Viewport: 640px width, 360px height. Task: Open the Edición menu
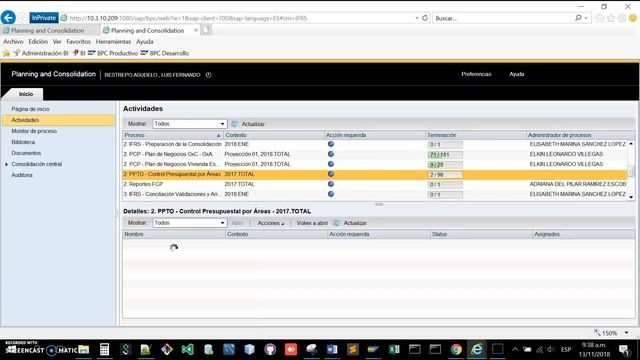[38, 42]
